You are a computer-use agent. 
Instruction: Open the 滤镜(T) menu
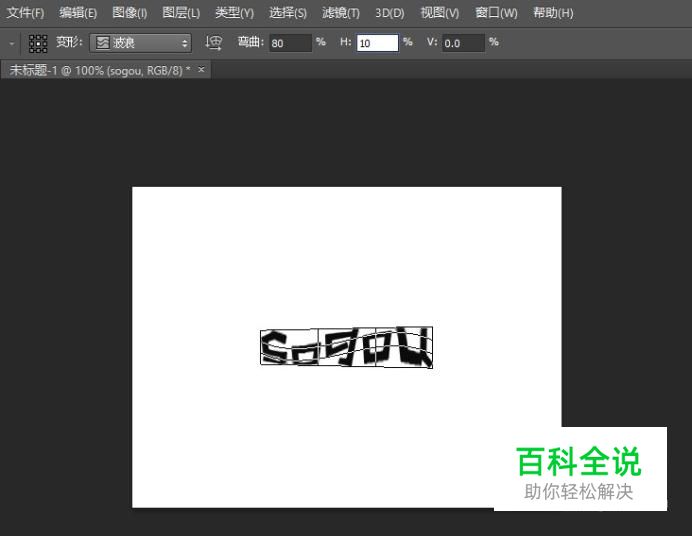[341, 13]
